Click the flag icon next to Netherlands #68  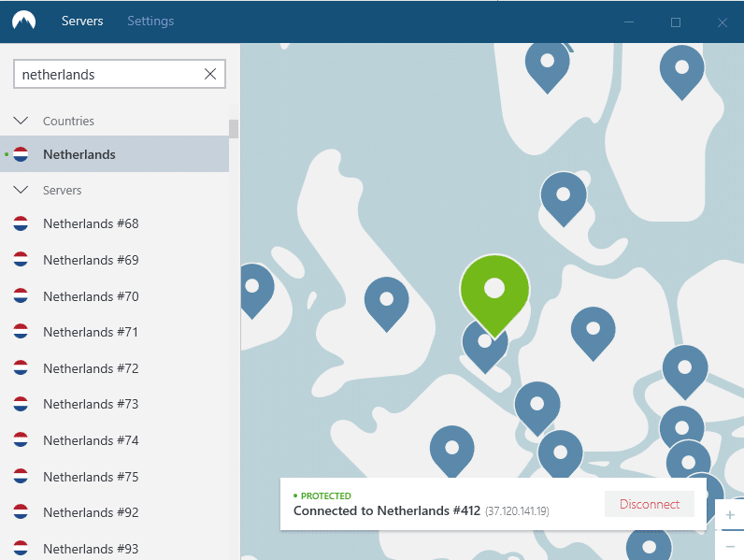click(21, 223)
